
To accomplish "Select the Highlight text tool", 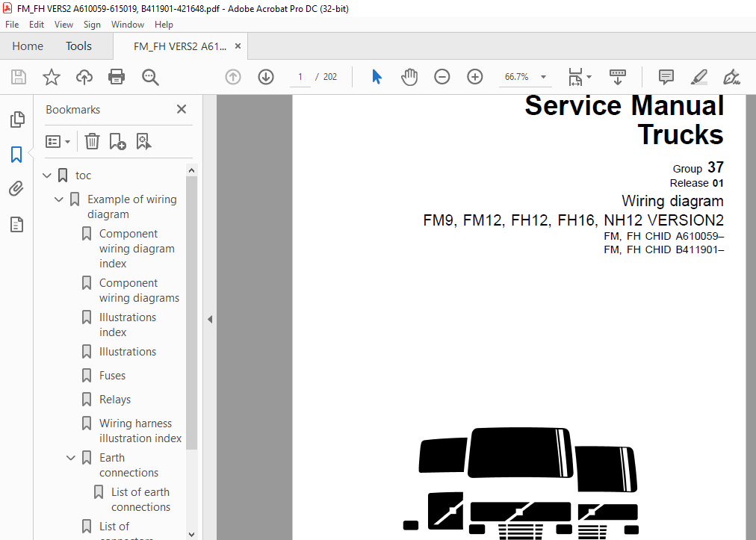I will click(x=699, y=77).
